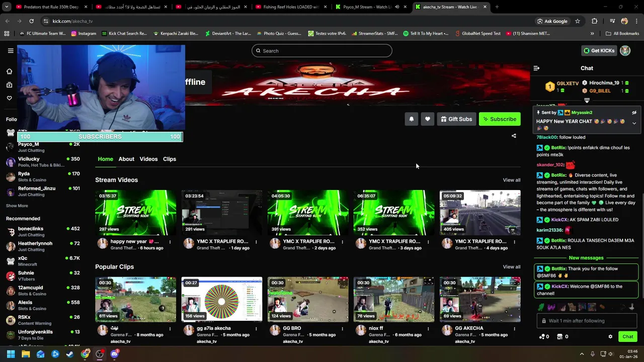Image resolution: width=644 pixels, height=362 pixels.
Task: Click View all for Stream Videos
Action: [512, 180]
